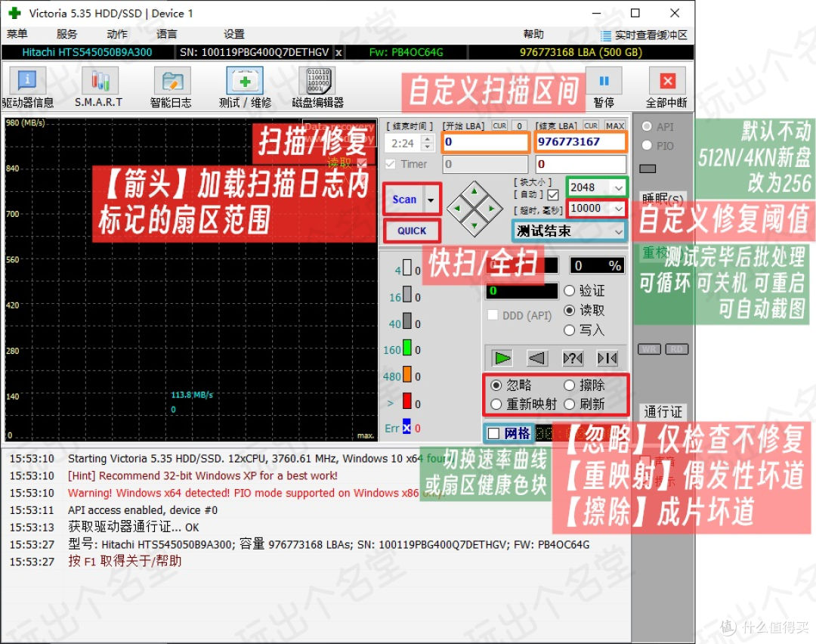Click the small 0 button beside start LBA CUR
Screen dimensions: 816x644
[519, 126]
